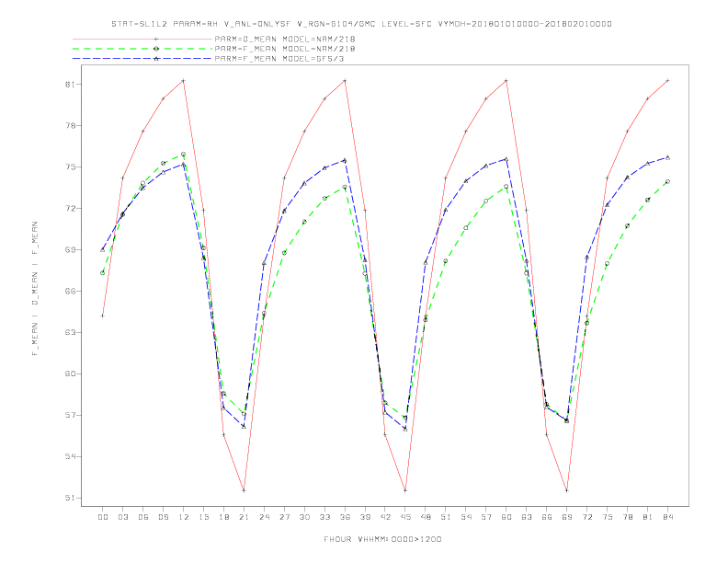Click x-axis forecast hour label 45
Image resolution: width=728 pixels, height=563 pixels.
[405, 517]
